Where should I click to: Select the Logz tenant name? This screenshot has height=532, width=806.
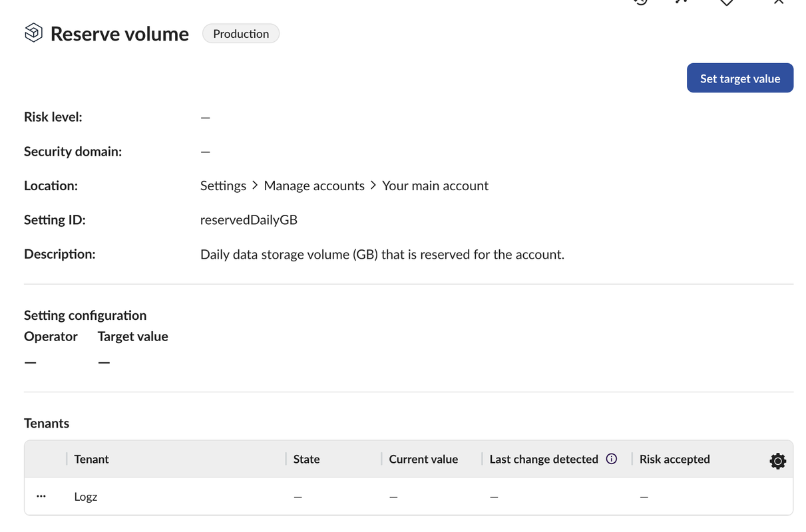[x=86, y=497]
